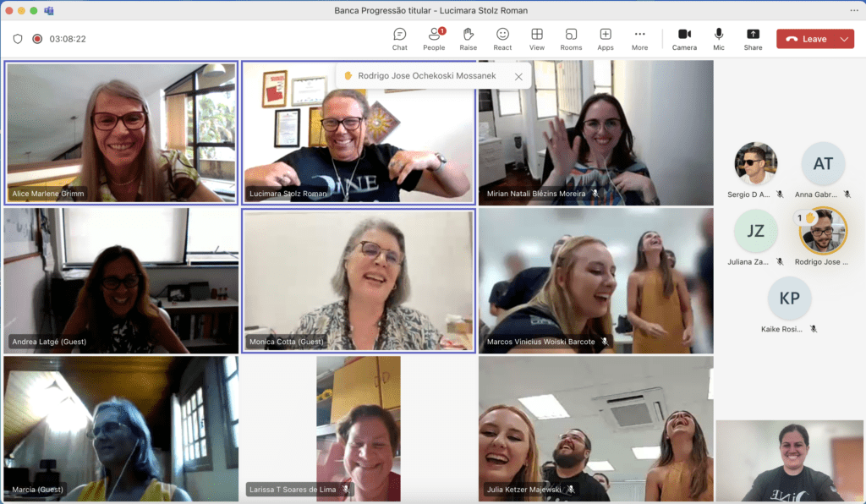The image size is (866, 504).
Task: Toggle the Mic mute state
Action: point(719,38)
